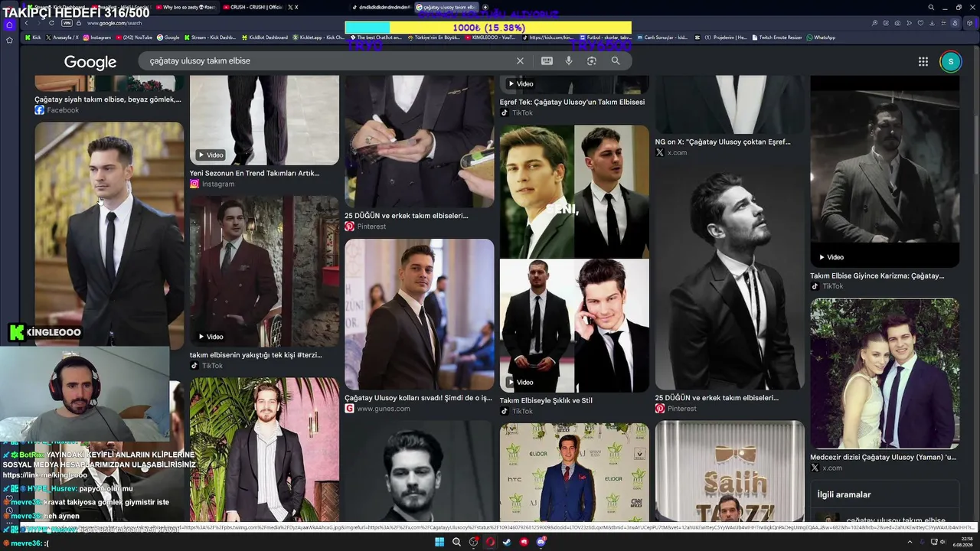The image size is (980, 551).
Task: Search by image with Google Lens
Action: pyautogui.click(x=592, y=60)
